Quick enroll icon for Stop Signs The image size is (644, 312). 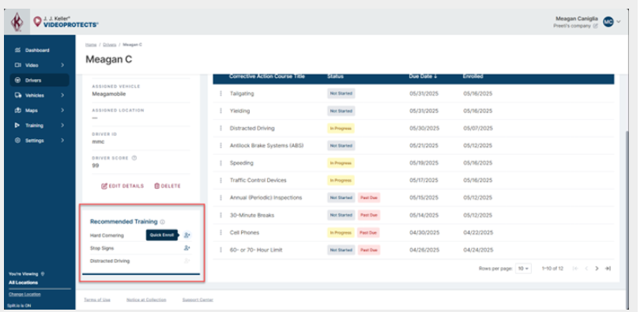(x=186, y=248)
